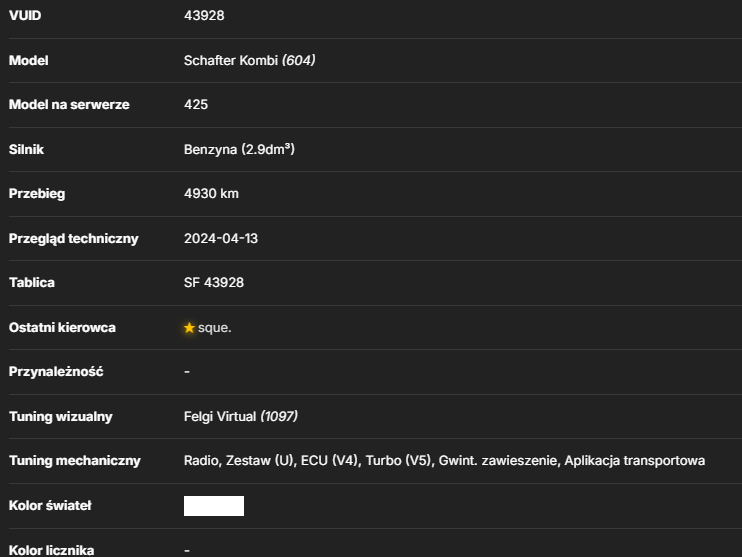The height and width of the screenshot is (557, 742).
Task: Click the Model label
Action: (x=28, y=61)
